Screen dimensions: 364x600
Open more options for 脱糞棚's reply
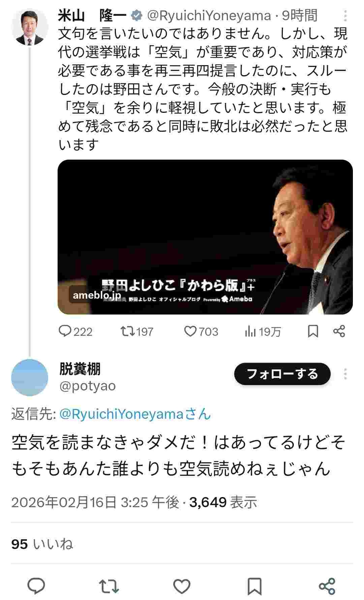click(345, 374)
